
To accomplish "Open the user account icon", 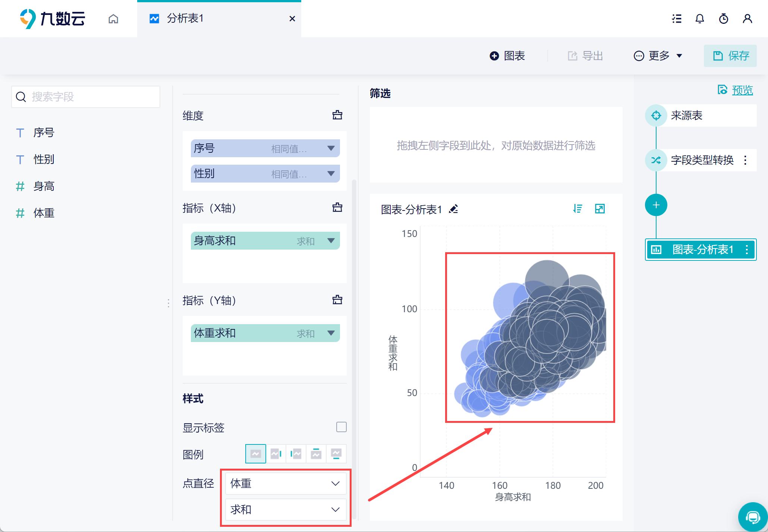I will pyautogui.click(x=747, y=19).
